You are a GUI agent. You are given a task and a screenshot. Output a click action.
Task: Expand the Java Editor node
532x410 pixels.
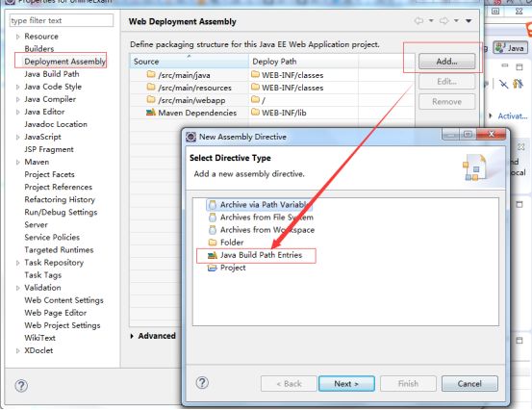pyautogui.click(x=17, y=112)
